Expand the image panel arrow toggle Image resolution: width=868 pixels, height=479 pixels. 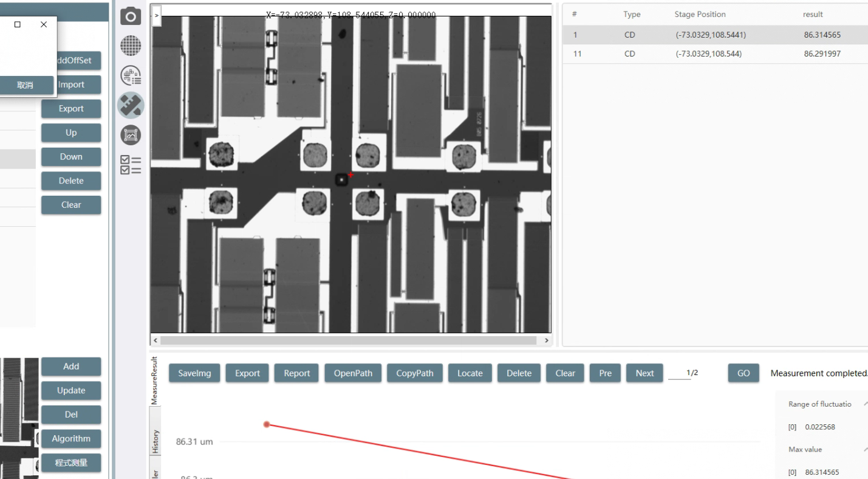coord(156,16)
